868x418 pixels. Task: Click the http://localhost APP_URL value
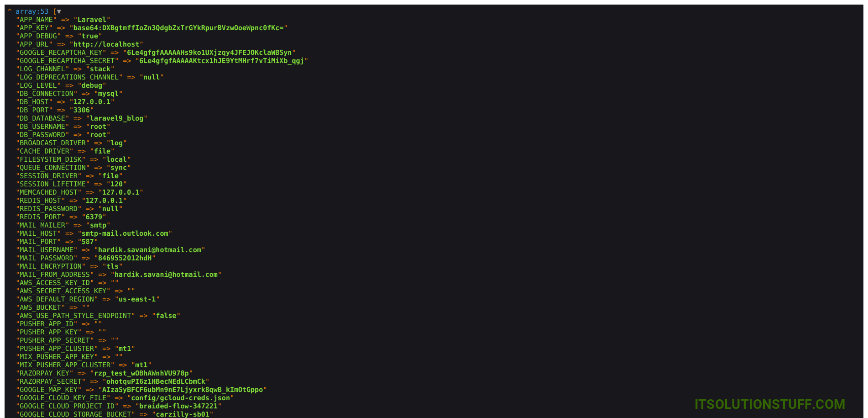click(x=106, y=44)
